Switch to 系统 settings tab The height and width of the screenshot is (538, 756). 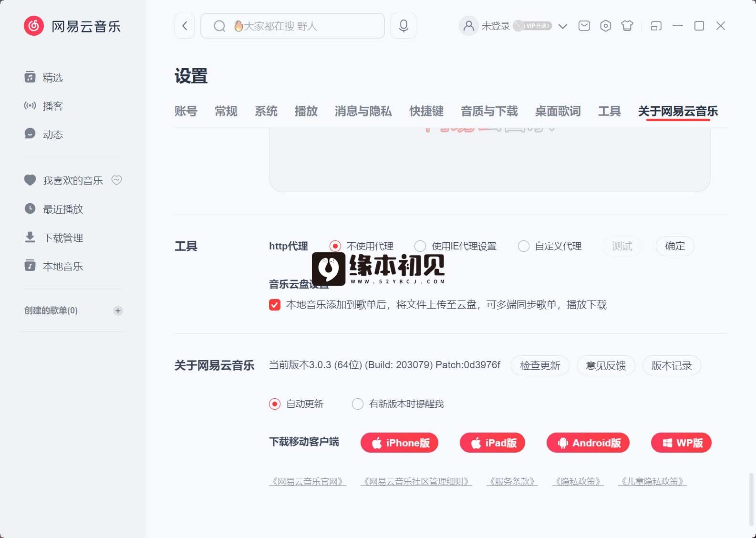tap(266, 111)
